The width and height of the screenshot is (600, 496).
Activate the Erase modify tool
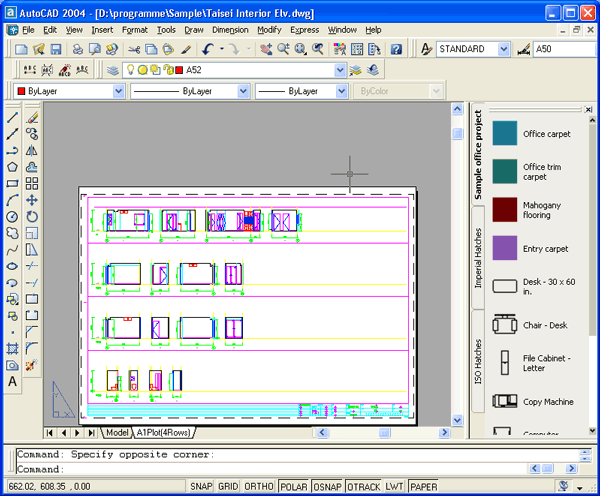[x=32, y=118]
